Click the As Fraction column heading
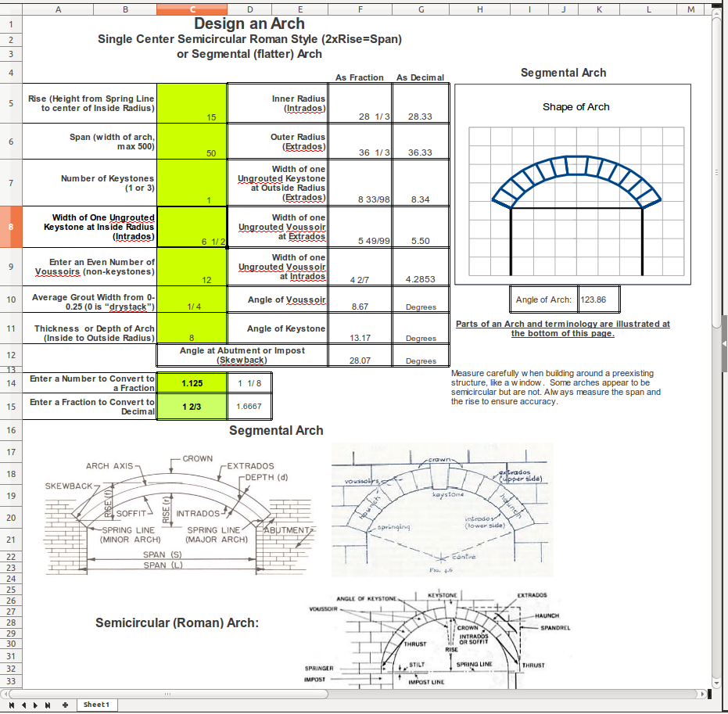Viewport: 728px width, 714px height. (360, 77)
